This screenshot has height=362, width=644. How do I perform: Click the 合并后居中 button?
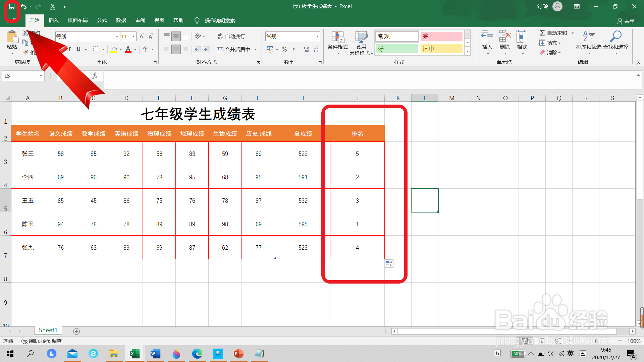point(234,49)
